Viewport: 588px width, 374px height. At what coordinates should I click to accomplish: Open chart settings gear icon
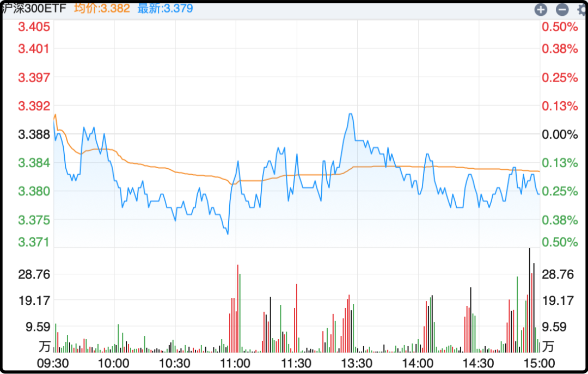[582, 9]
